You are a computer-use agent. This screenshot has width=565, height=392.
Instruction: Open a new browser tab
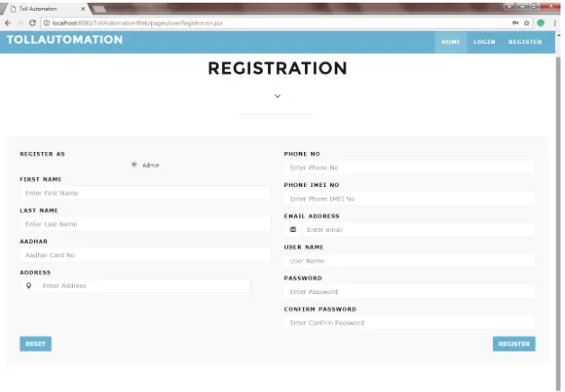coord(99,9)
